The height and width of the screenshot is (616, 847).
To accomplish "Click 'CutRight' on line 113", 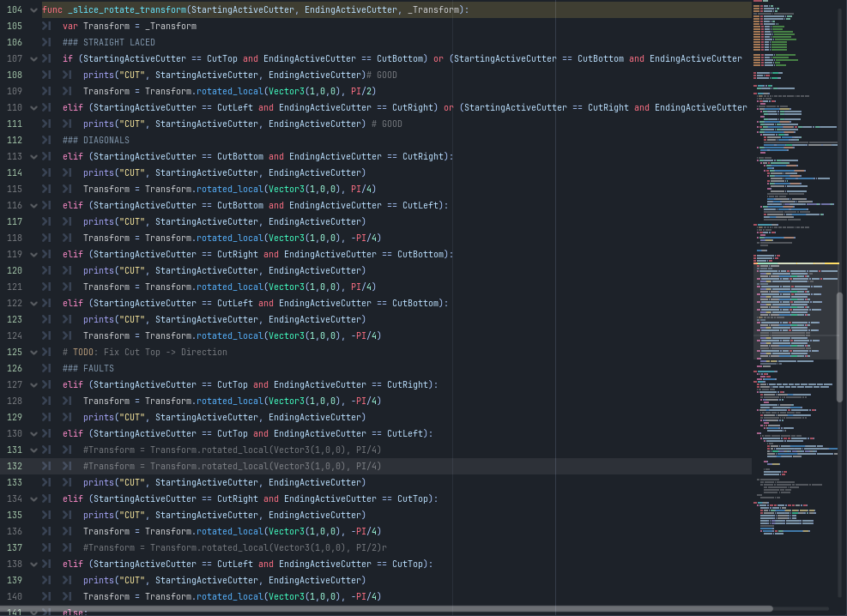I will coord(423,156).
